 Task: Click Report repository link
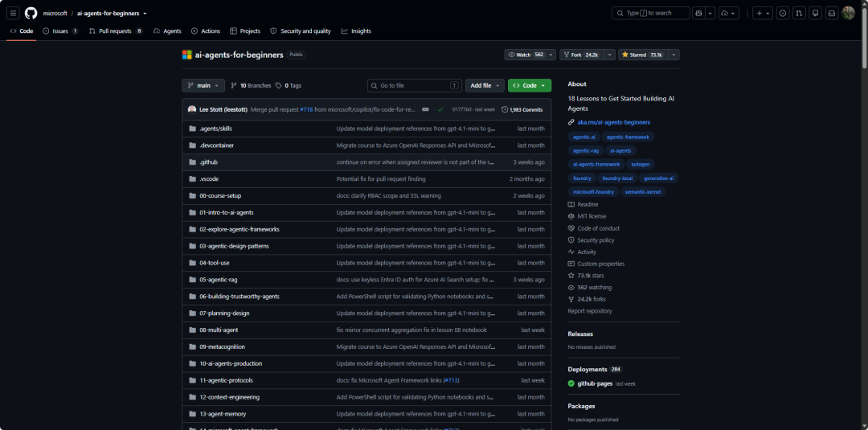point(590,311)
